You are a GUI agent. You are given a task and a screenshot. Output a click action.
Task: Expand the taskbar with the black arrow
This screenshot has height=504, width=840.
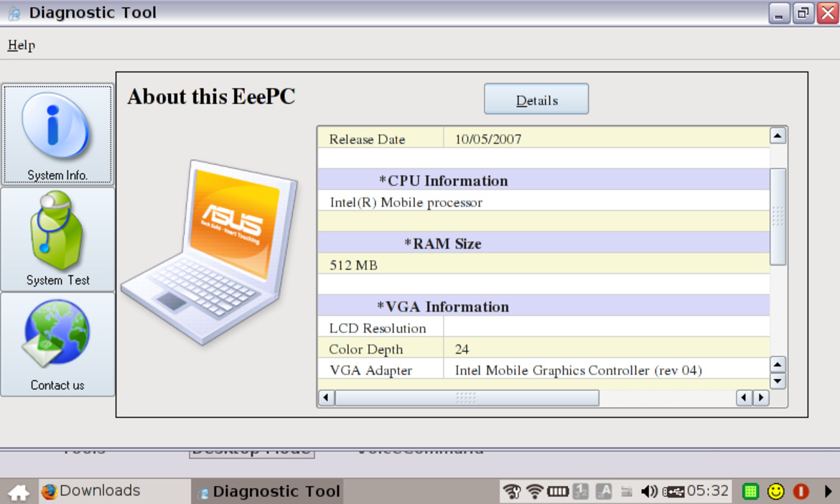point(829,491)
